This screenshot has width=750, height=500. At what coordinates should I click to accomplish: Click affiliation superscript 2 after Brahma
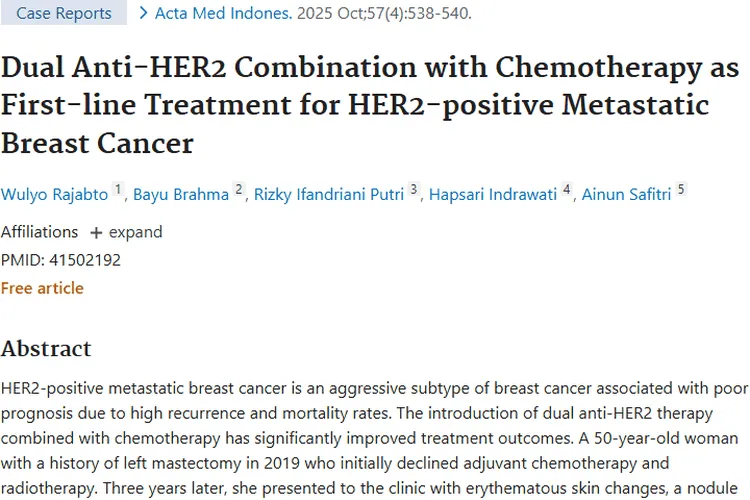coord(239,189)
